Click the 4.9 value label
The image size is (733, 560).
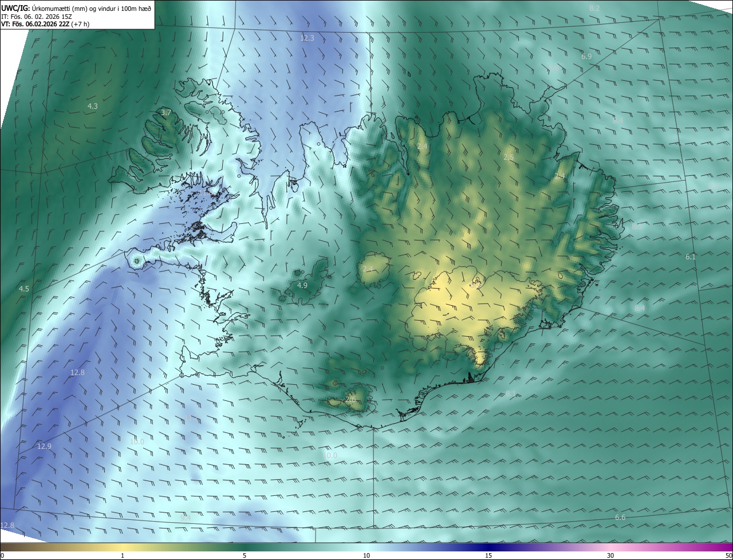point(302,285)
